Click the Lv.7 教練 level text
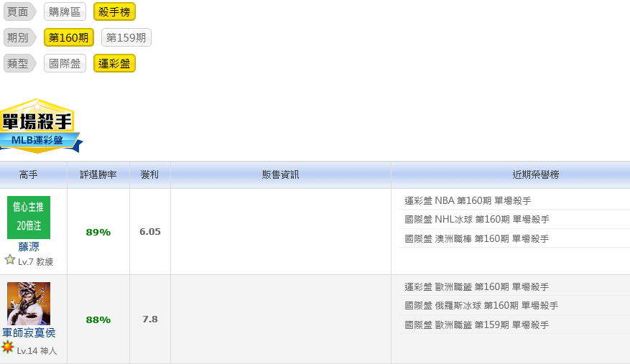 coord(35,262)
